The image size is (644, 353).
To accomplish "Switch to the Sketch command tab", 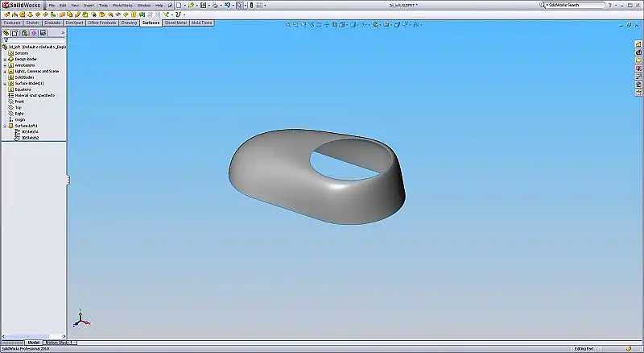I will point(32,23).
